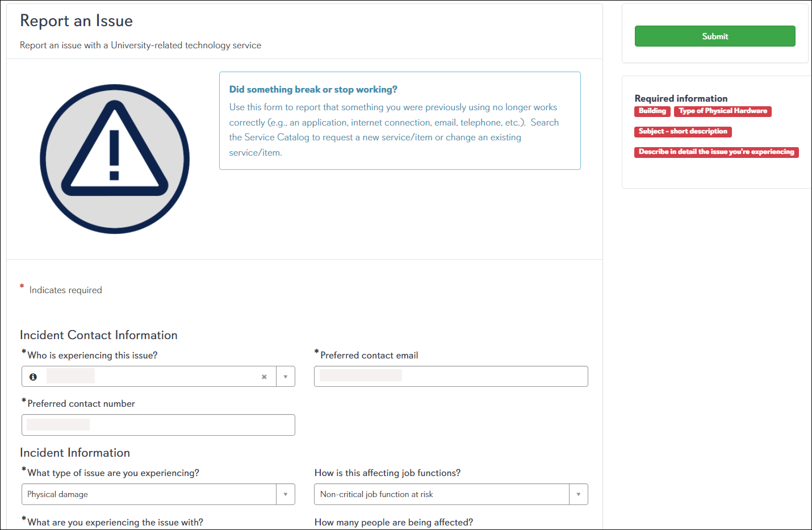Click Non-critical job function at risk value

376,494
